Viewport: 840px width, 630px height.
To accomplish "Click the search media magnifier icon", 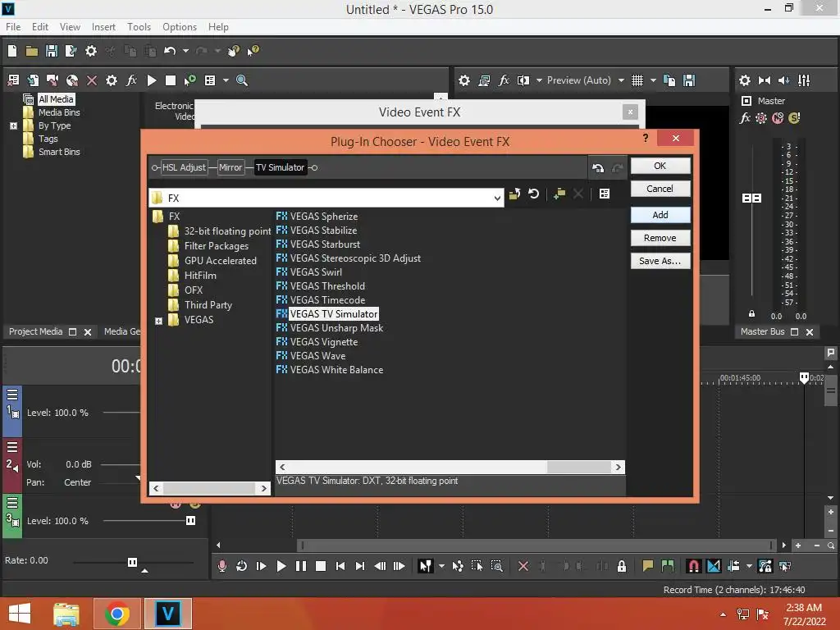I will tap(242, 80).
